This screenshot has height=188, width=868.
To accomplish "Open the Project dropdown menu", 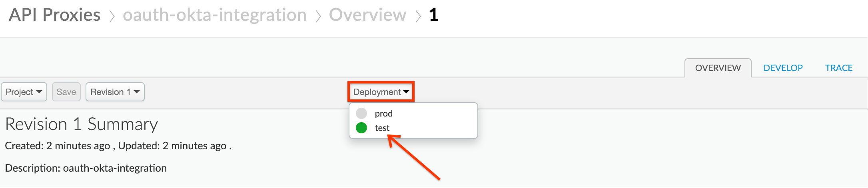I will pyautogui.click(x=24, y=92).
